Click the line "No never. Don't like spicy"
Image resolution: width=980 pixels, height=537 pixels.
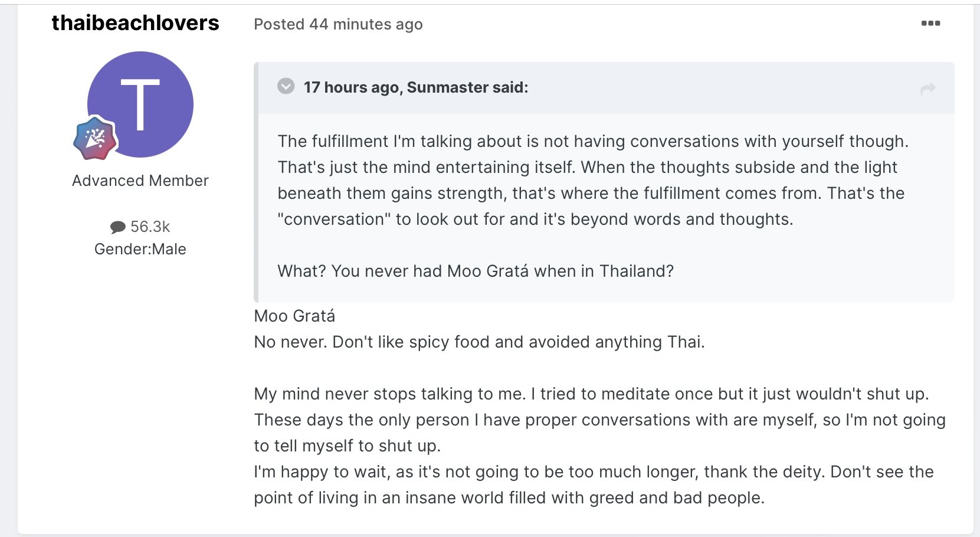click(x=479, y=342)
